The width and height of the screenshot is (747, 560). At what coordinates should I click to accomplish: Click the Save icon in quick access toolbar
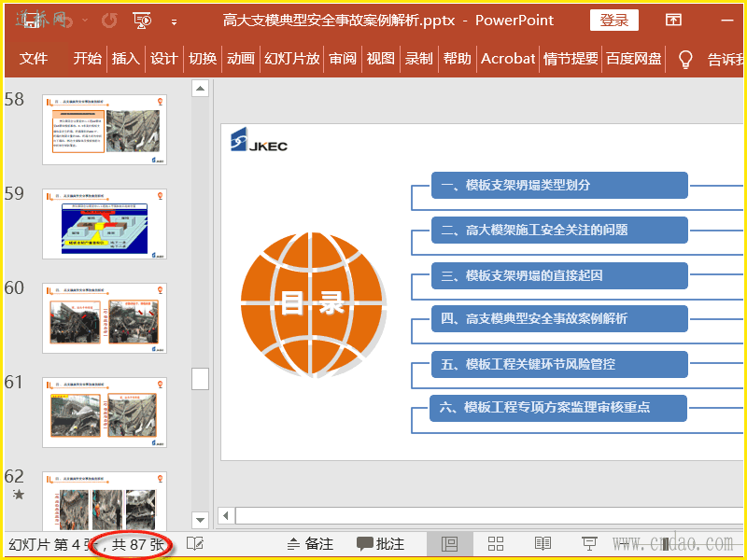32,21
